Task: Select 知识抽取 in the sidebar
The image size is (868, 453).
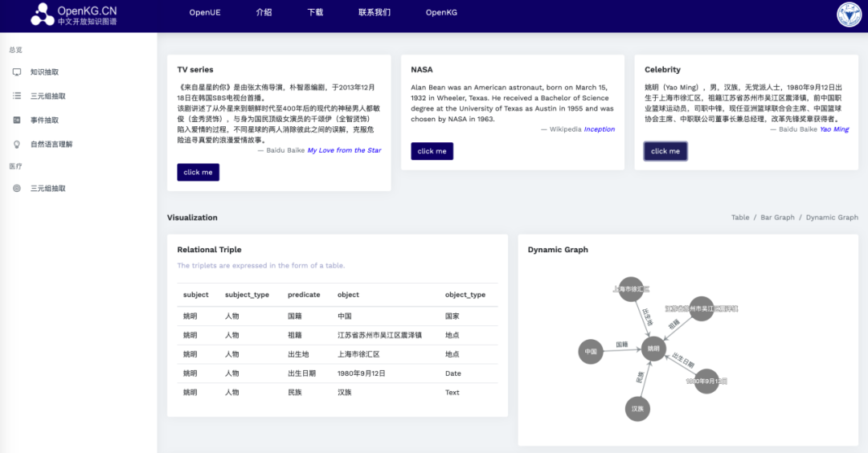Action: (44, 72)
